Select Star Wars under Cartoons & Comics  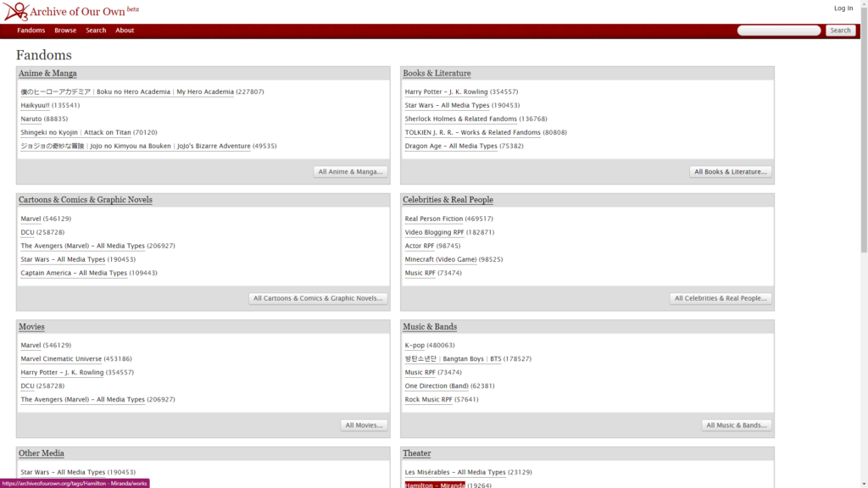click(63, 259)
